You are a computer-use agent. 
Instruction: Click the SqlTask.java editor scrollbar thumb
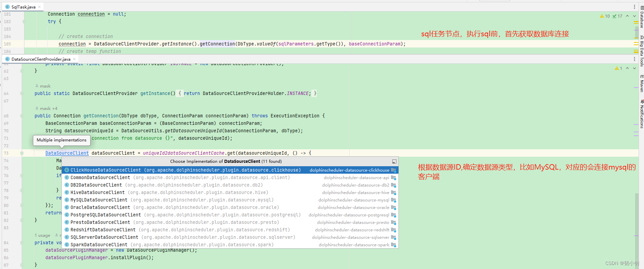(x=636, y=32)
